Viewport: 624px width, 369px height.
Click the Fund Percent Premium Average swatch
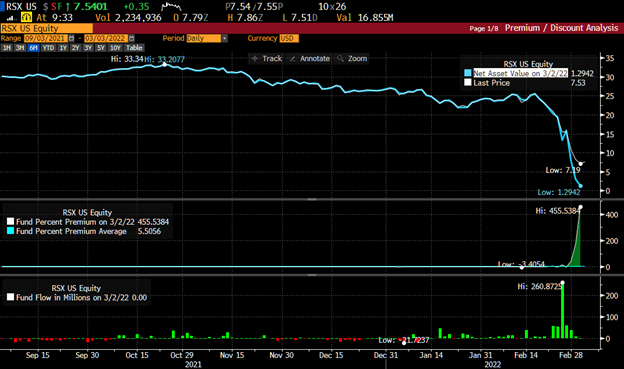(10, 231)
